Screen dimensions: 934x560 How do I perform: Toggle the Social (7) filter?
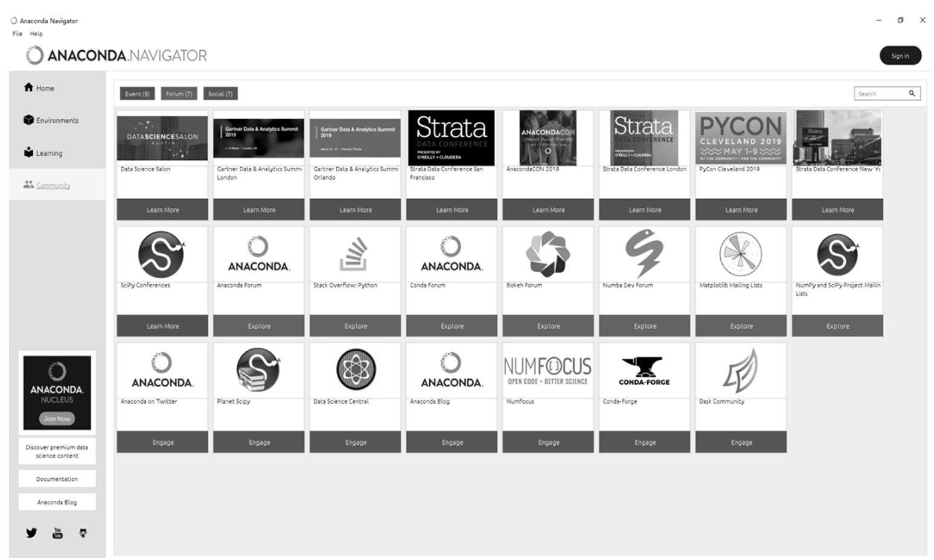(220, 94)
